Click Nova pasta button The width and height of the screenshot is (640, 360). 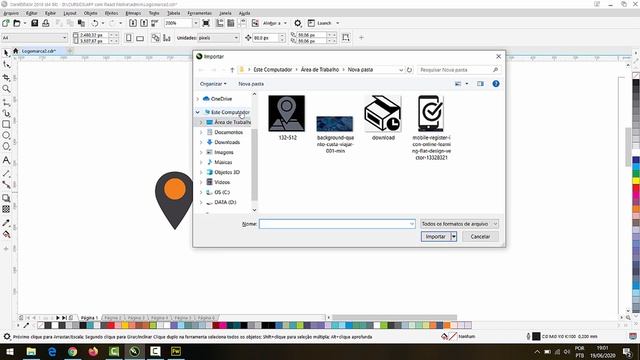pyautogui.click(x=251, y=84)
